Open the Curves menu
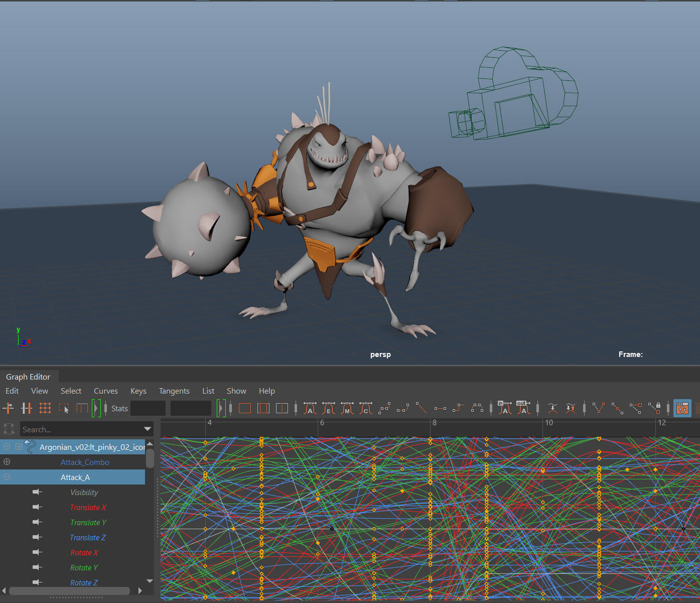 coord(105,391)
